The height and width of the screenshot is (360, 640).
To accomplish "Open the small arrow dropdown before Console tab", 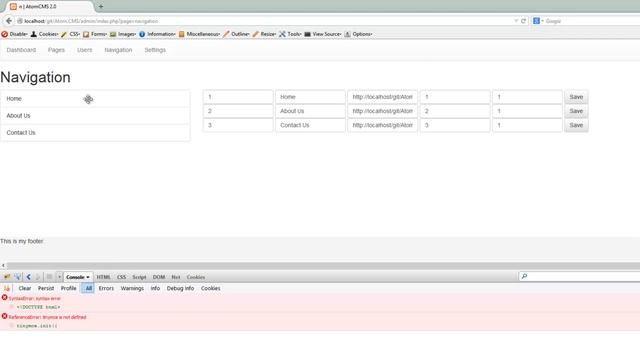I will point(59,277).
